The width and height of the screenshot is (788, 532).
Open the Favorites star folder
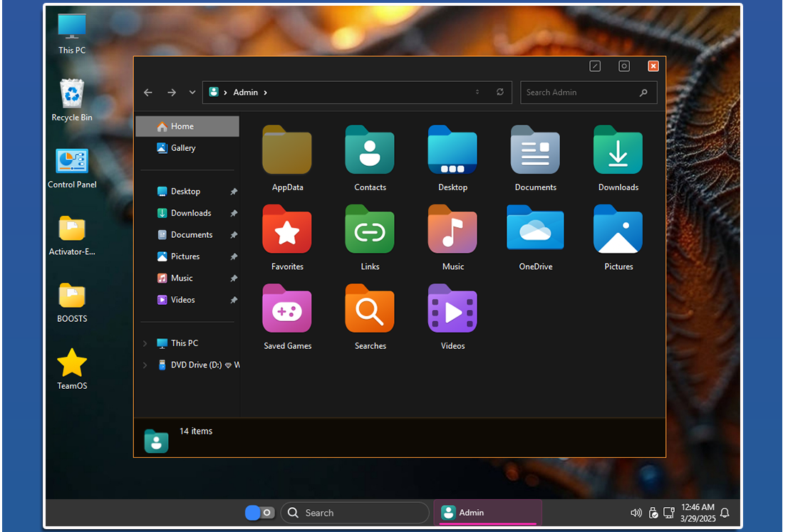[287, 229]
